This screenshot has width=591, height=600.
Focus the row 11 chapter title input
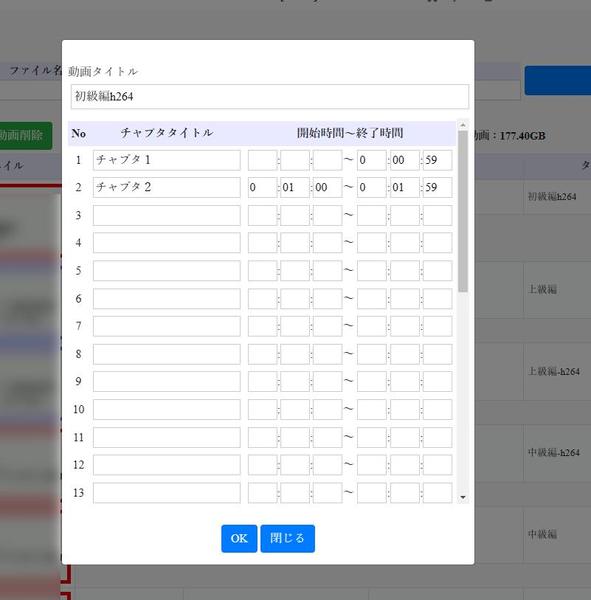tap(167, 437)
